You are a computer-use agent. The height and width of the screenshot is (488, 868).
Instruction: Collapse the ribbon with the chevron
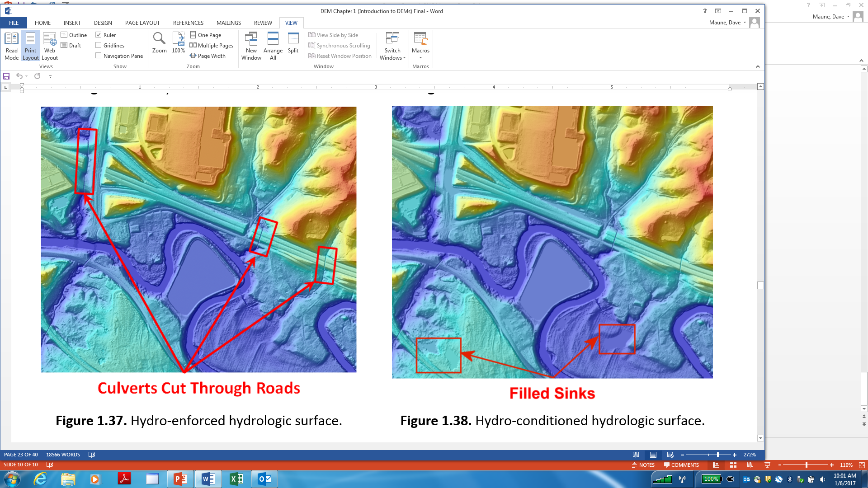pyautogui.click(x=758, y=66)
